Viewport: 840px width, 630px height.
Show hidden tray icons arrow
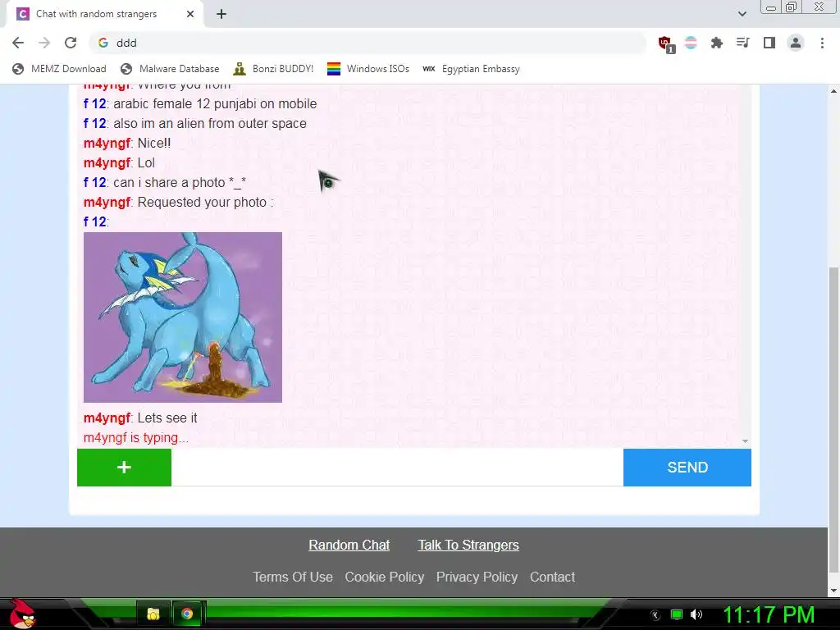(x=655, y=615)
